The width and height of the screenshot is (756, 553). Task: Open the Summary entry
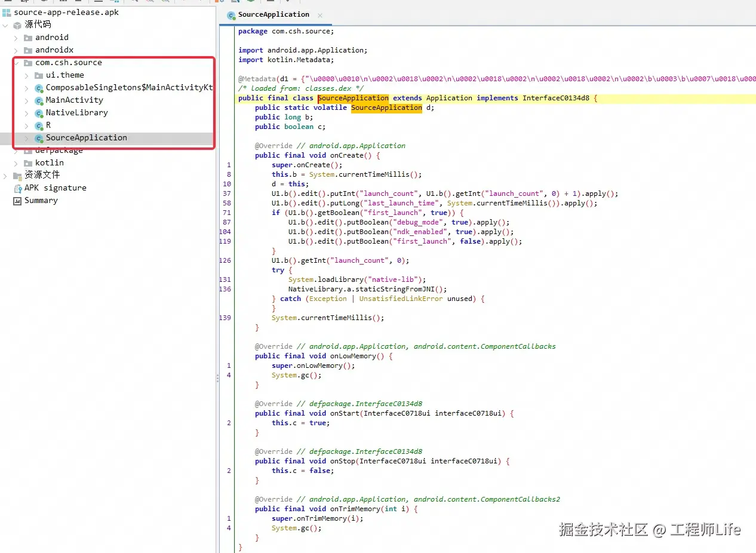41,201
